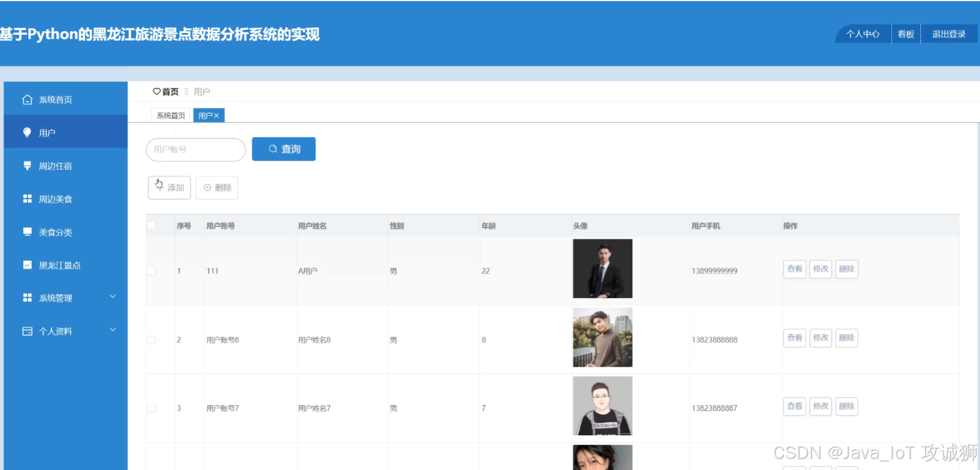Viewport: 980px width, 470px height.
Task: Click 删除 for 用户账号7
Action: 847,406
